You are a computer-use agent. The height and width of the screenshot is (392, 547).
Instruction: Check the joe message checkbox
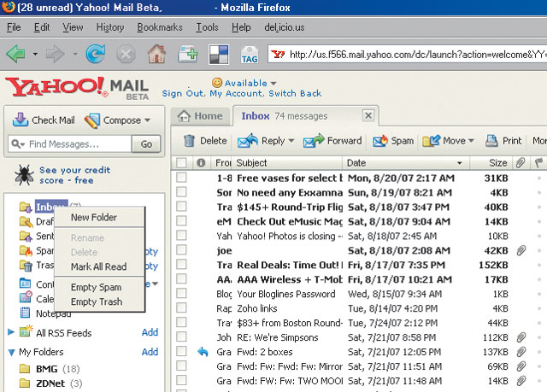[x=181, y=250]
